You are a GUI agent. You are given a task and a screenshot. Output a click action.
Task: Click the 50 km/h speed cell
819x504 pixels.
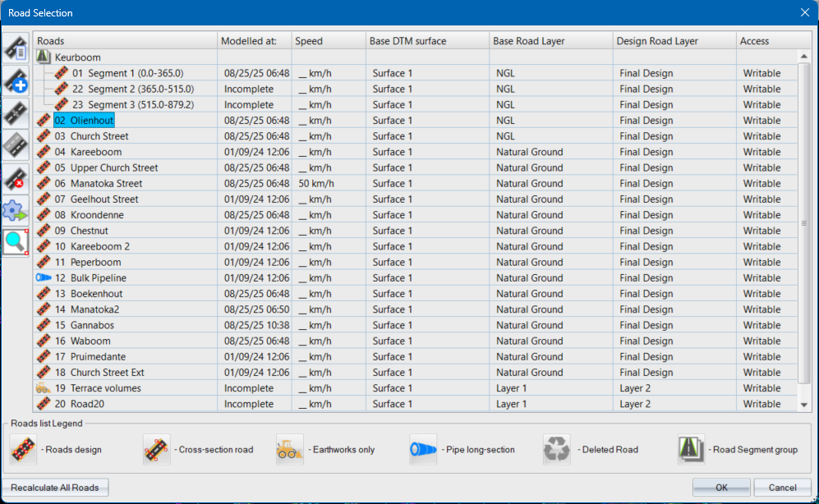coord(315,184)
